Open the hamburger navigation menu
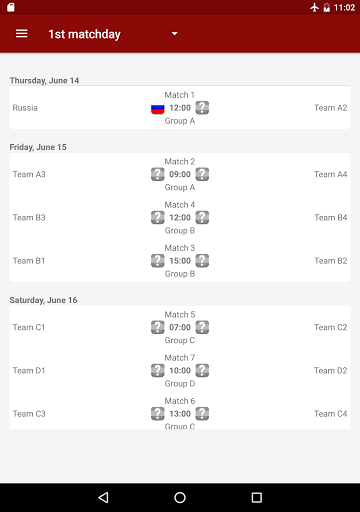 (x=22, y=34)
